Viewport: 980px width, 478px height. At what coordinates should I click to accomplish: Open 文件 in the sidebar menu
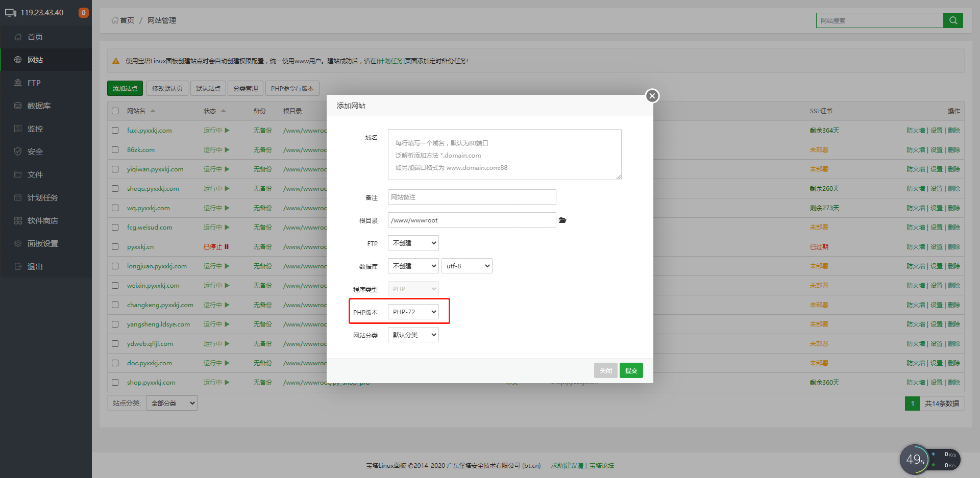tap(35, 174)
